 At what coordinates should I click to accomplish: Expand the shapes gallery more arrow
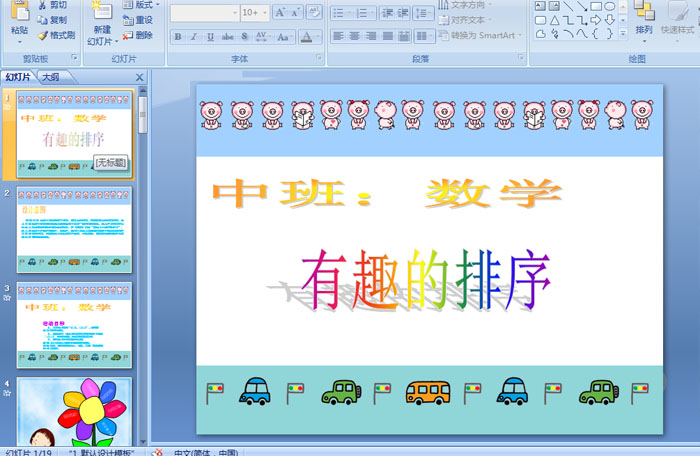coord(622,32)
